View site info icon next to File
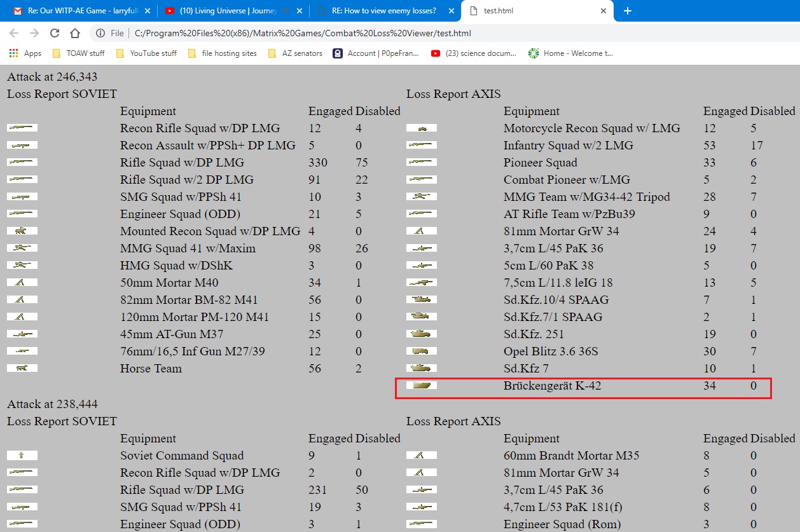Image resolution: width=800 pixels, height=532 pixels. (100, 33)
